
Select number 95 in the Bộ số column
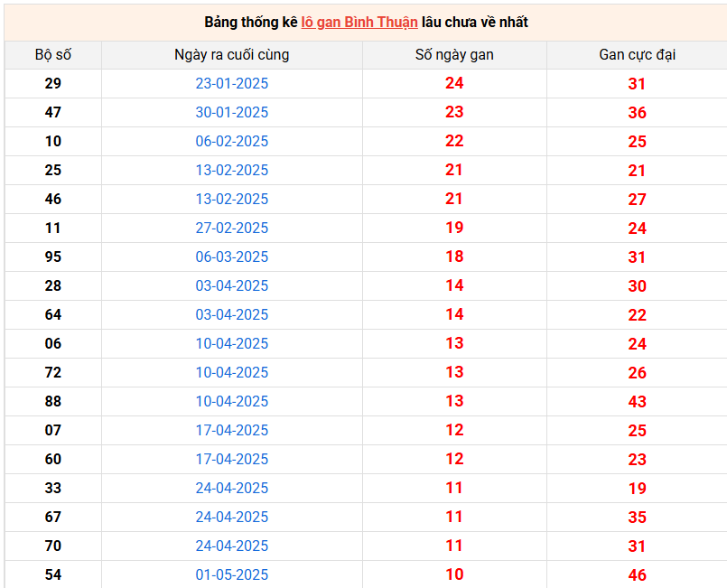click(x=53, y=257)
